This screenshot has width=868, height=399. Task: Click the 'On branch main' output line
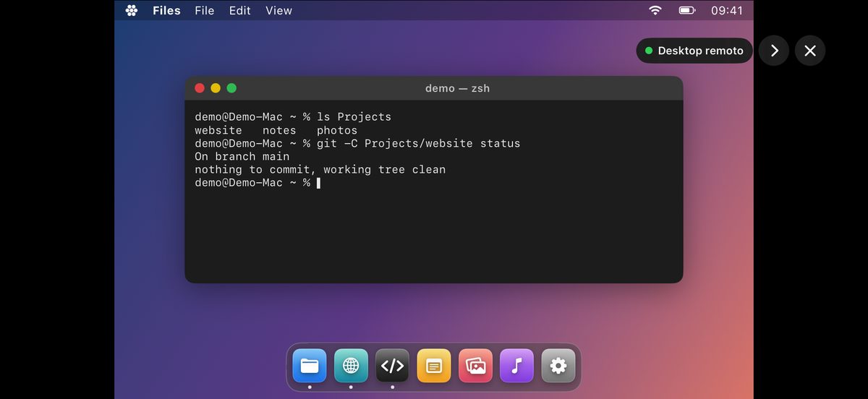[x=242, y=156]
